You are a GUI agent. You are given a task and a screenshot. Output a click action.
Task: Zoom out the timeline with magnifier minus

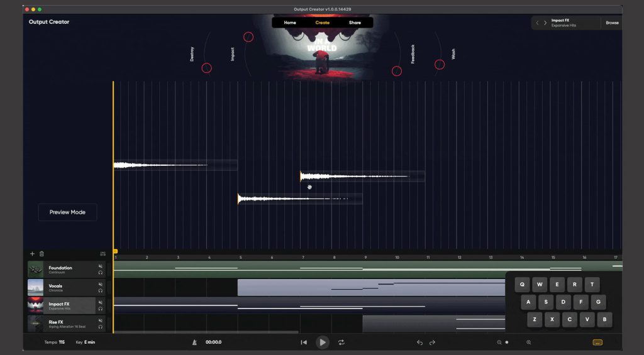[499, 342]
